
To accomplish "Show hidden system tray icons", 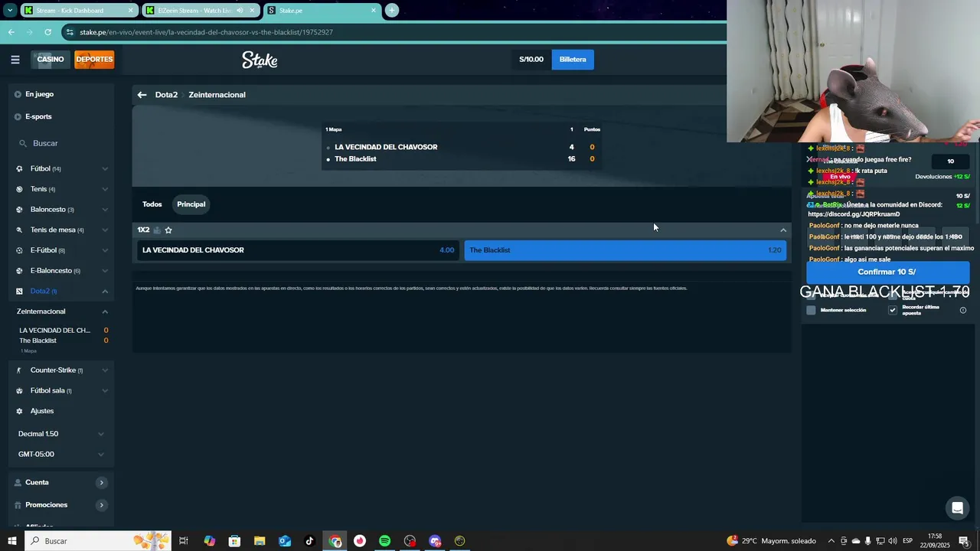I will pos(831,541).
